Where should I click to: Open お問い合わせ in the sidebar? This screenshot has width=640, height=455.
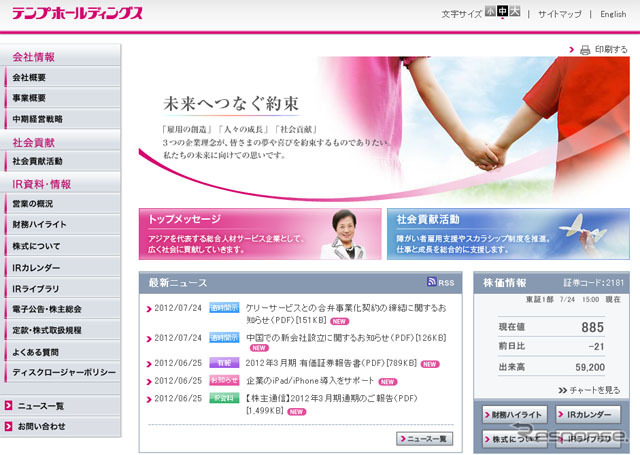click(42, 426)
